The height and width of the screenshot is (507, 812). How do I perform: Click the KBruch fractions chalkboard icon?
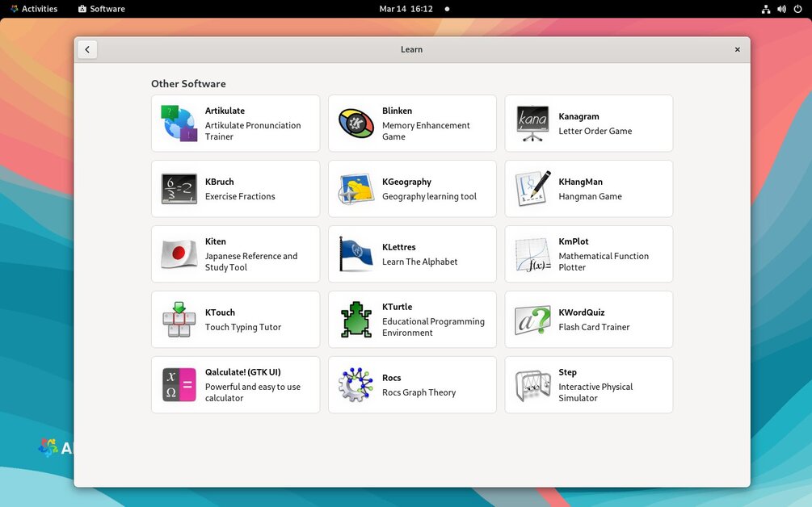pyautogui.click(x=179, y=189)
